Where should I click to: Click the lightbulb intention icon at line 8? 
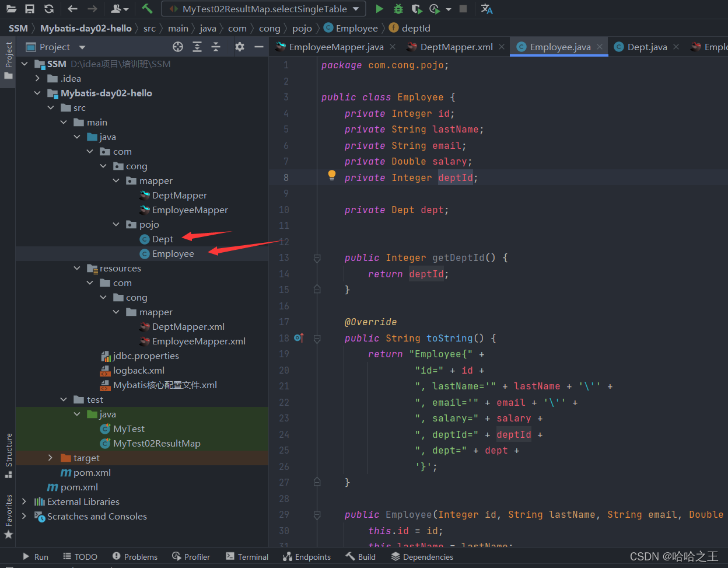[x=332, y=175]
